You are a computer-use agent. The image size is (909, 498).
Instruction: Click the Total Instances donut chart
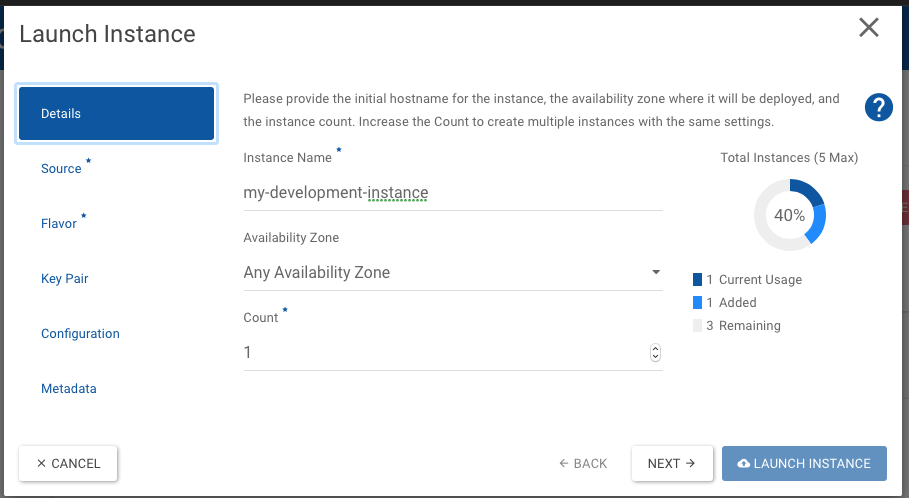coord(789,215)
